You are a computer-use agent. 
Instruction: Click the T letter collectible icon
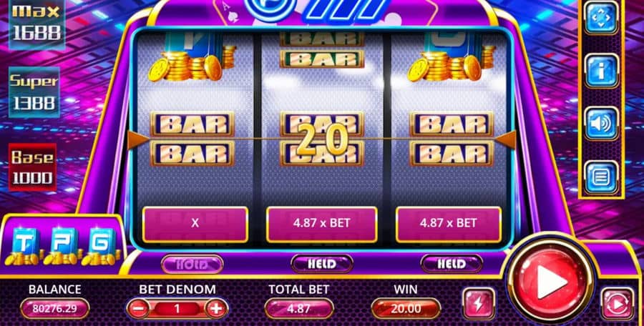coord(24,245)
